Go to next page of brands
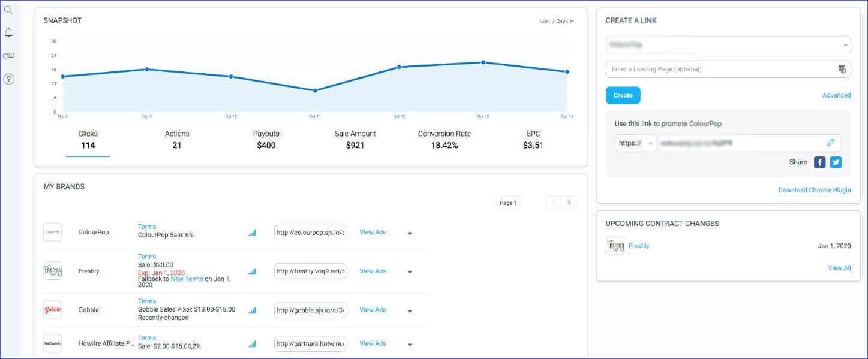 tap(569, 203)
